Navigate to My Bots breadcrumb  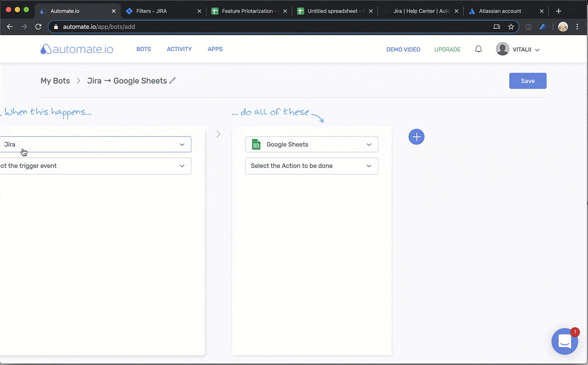tap(55, 81)
